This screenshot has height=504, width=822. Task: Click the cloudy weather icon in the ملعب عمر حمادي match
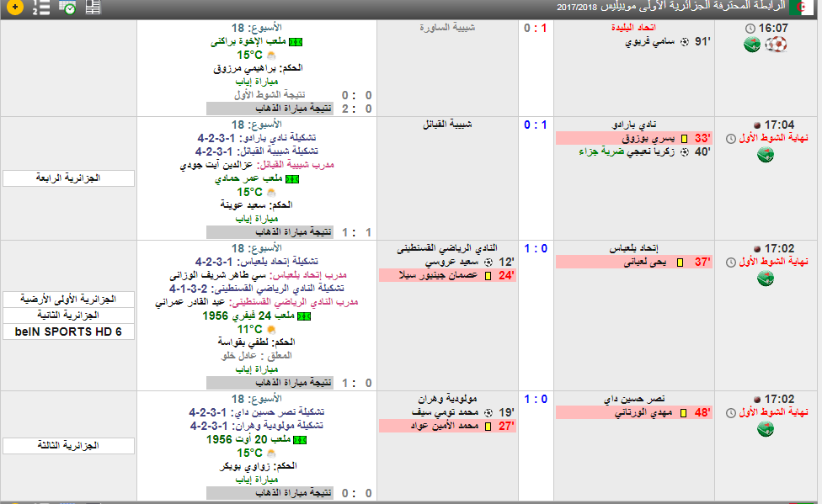(271, 193)
